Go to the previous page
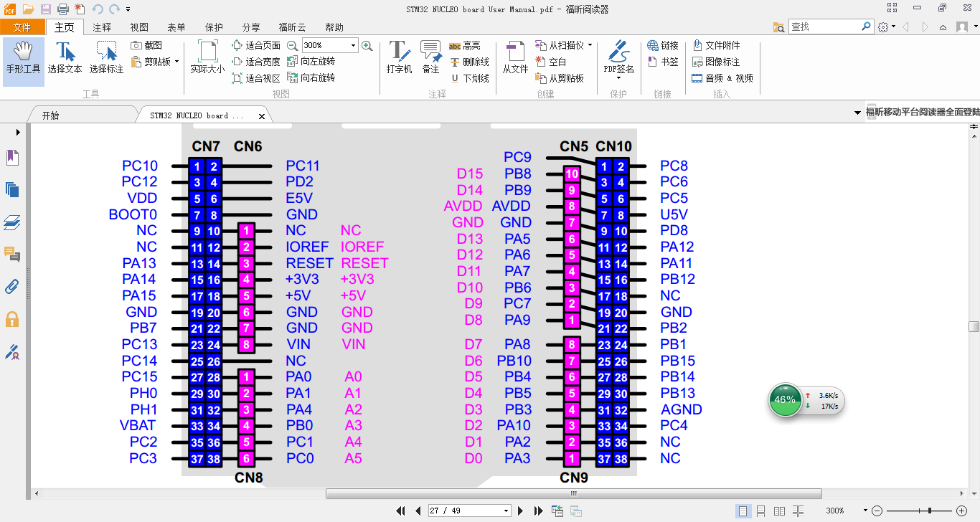The height and width of the screenshot is (522, 980). (418, 511)
